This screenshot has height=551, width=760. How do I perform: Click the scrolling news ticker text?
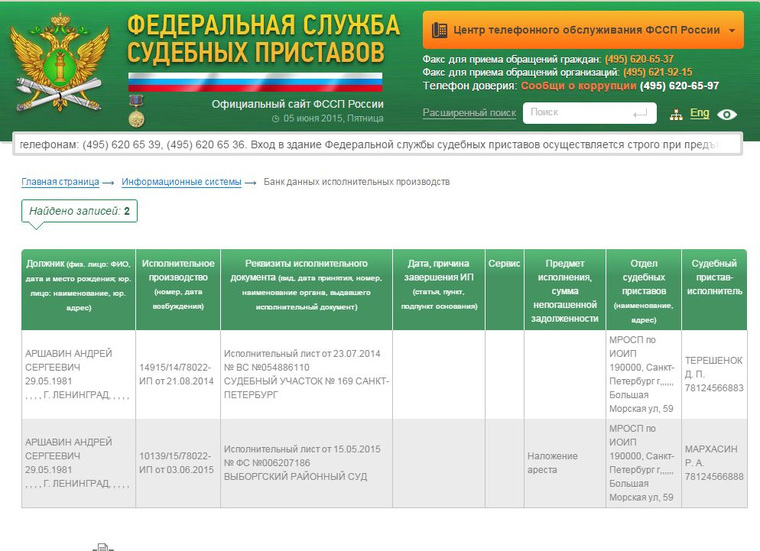click(377, 144)
